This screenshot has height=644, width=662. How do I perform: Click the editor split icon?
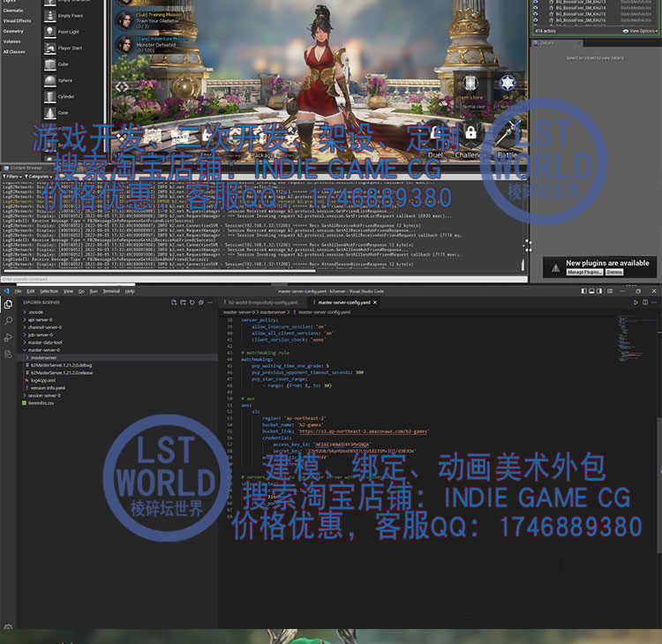(645, 303)
